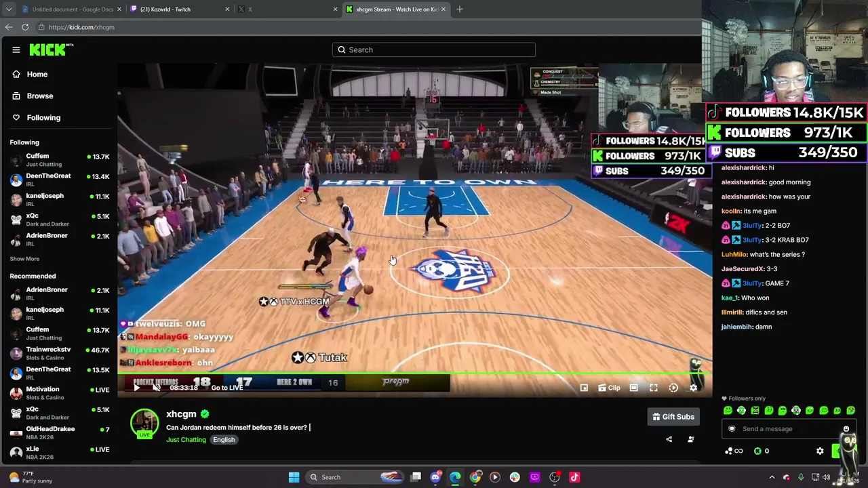Open the Motivation channel in Recommended

[60, 393]
